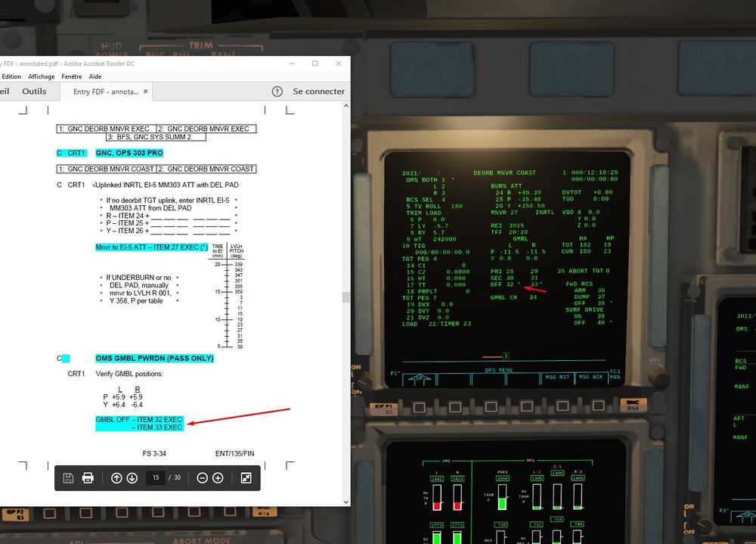756x544 pixels.
Task: Select the Entry FDF - annota... document tab
Action: click(x=106, y=92)
